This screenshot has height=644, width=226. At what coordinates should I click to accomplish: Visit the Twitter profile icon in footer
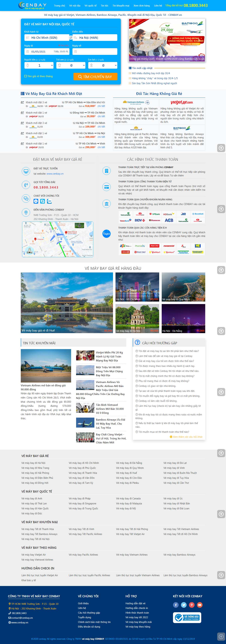click(x=184, y=605)
